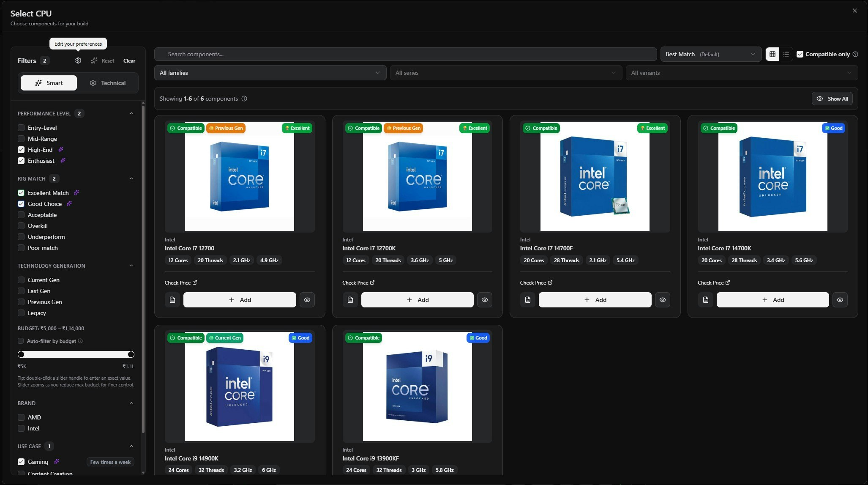Image resolution: width=868 pixels, height=485 pixels.
Task: Enable the Mid-Range performance checkbox
Action: pos(21,139)
